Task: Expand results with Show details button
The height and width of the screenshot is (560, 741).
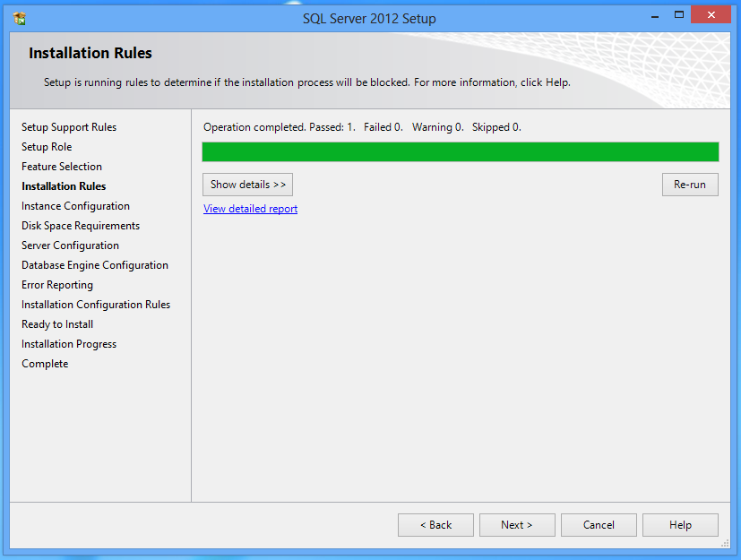Action: (x=247, y=185)
